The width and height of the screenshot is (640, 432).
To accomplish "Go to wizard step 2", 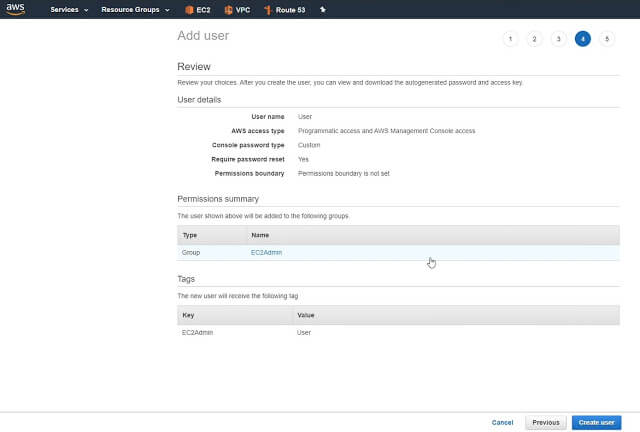I will pos(534,39).
